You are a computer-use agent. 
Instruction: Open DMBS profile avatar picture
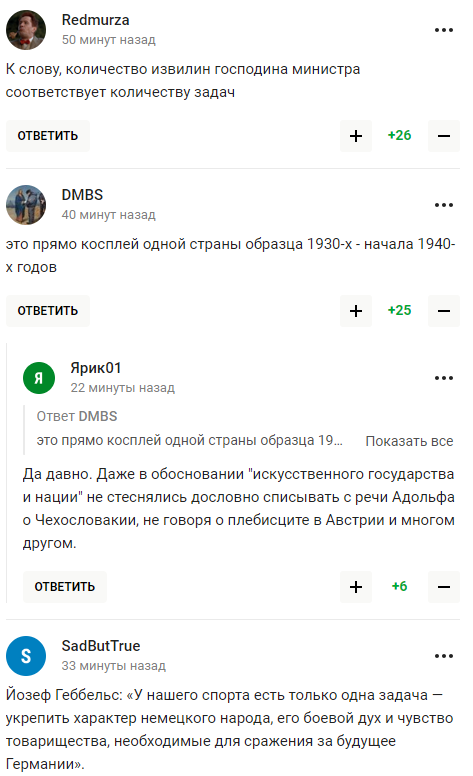(26, 205)
